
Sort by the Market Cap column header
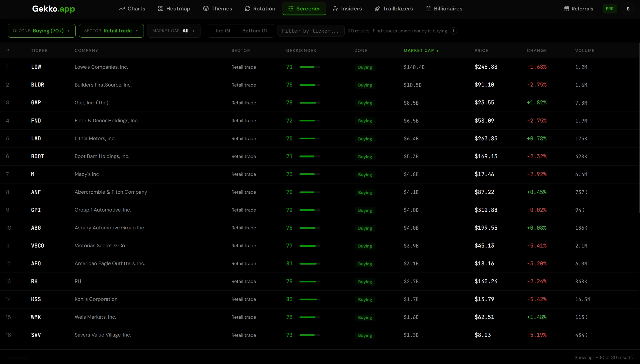click(421, 51)
